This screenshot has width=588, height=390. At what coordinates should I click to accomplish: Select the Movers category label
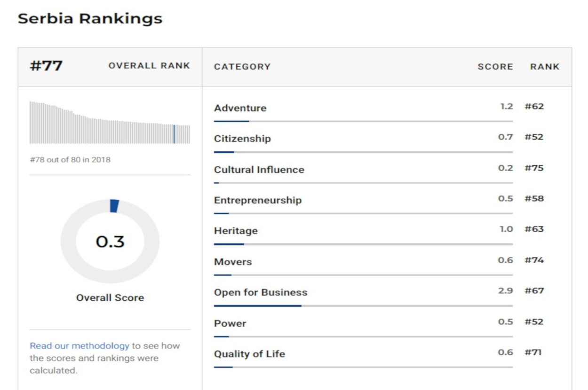[233, 262]
